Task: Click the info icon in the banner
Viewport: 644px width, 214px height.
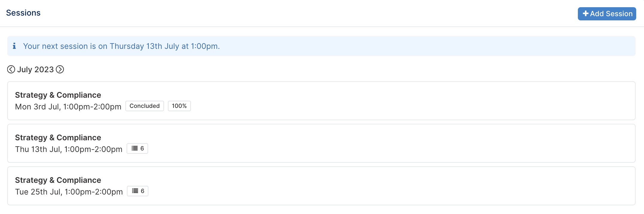Action: (x=14, y=46)
